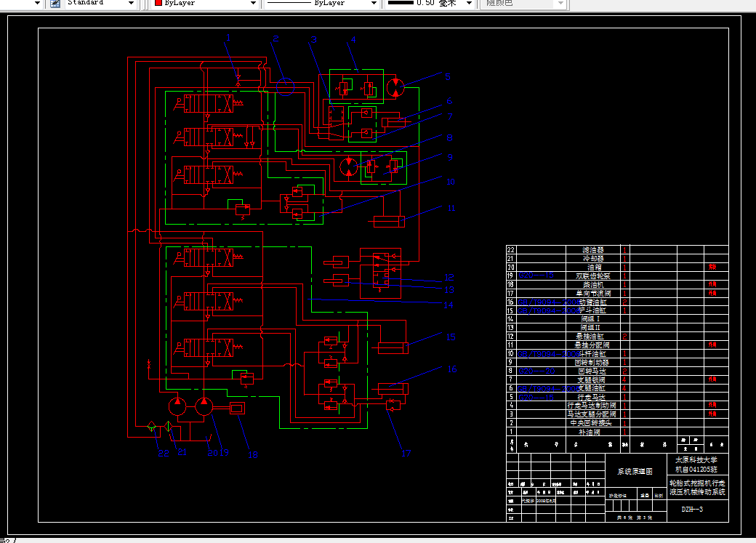Click callout number 21 in the drawing
The image size is (756, 543).
(x=182, y=452)
